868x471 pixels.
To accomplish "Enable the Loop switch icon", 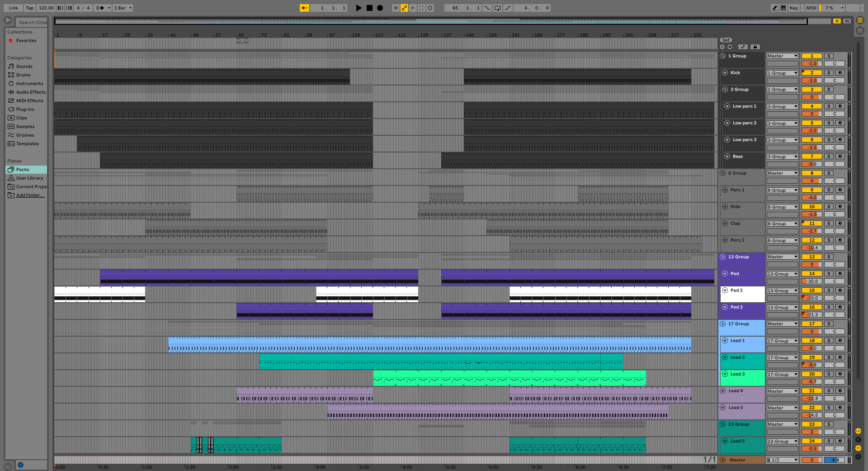I will 497,8.
